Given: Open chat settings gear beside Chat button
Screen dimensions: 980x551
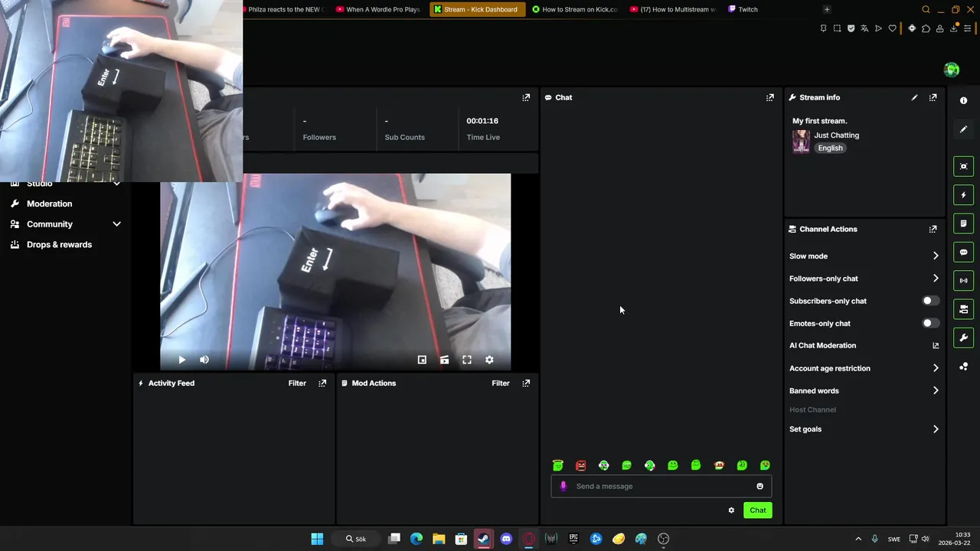Looking at the screenshot, I should pos(731,510).
